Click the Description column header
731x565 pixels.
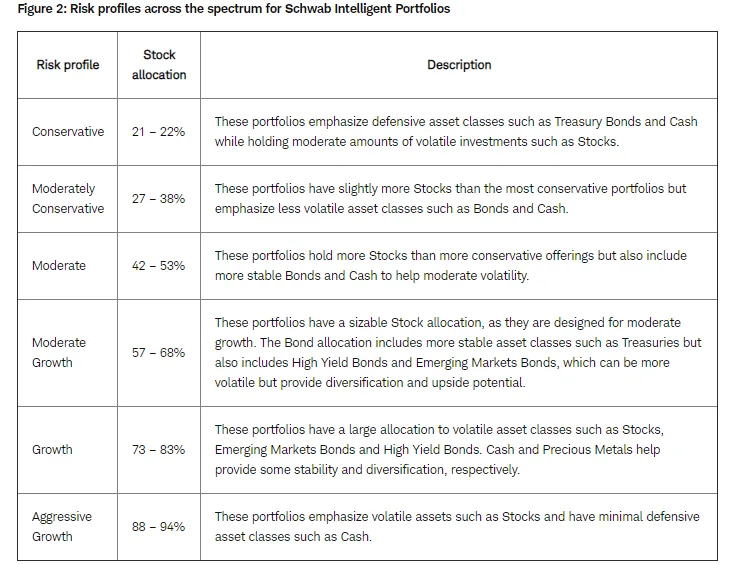pos(459,65)
